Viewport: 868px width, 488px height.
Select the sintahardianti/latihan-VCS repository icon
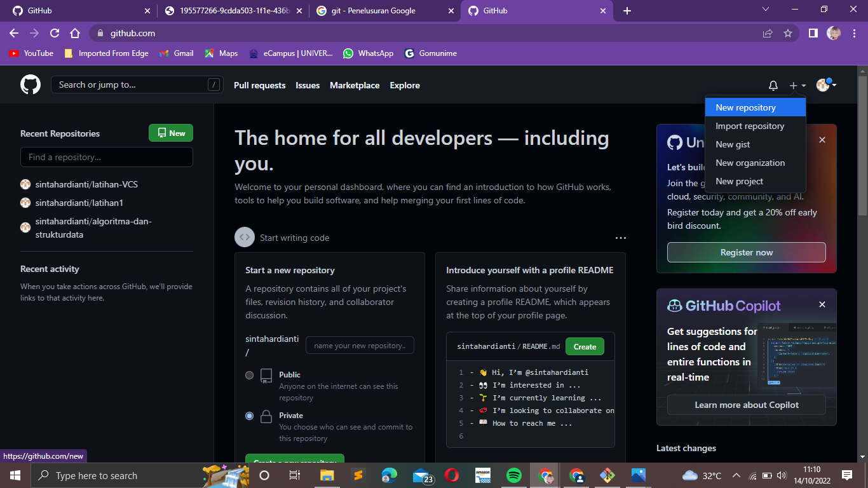(25, 184)
